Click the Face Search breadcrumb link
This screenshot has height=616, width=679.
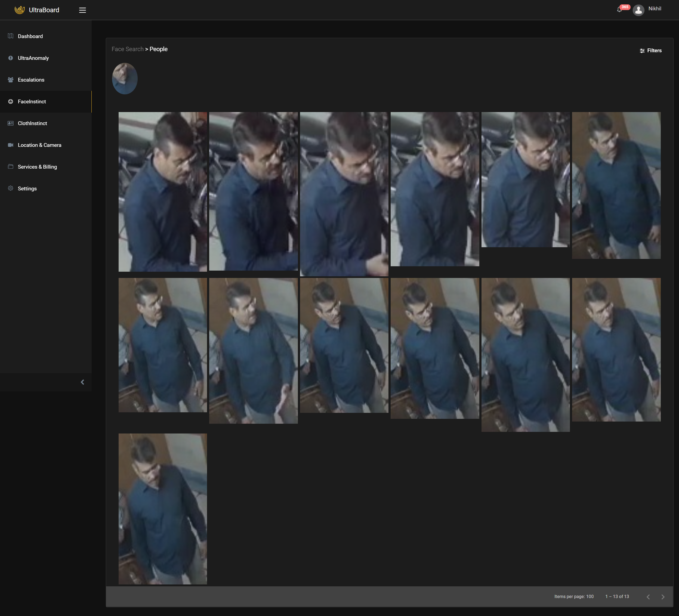[x=127, y=49]
